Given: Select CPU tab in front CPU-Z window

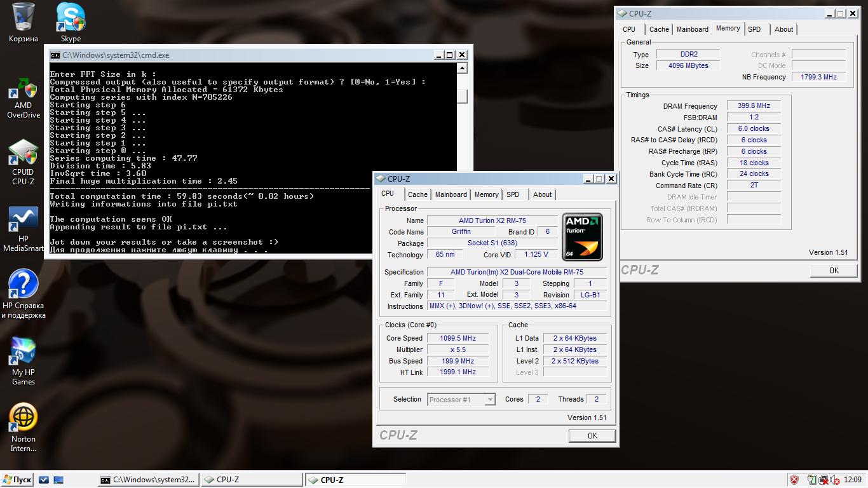Looking at the screenshot, I should click(x=388, y=193).
